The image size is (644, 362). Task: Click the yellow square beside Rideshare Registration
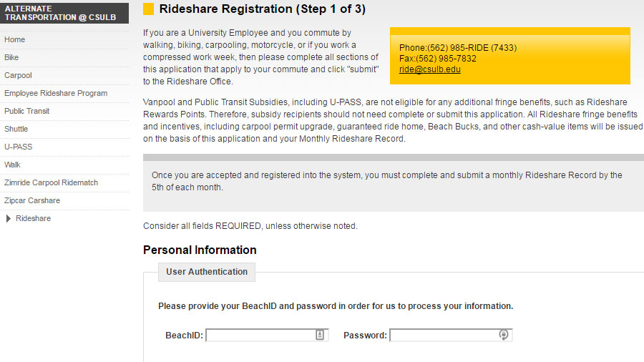tap(148, 9)
